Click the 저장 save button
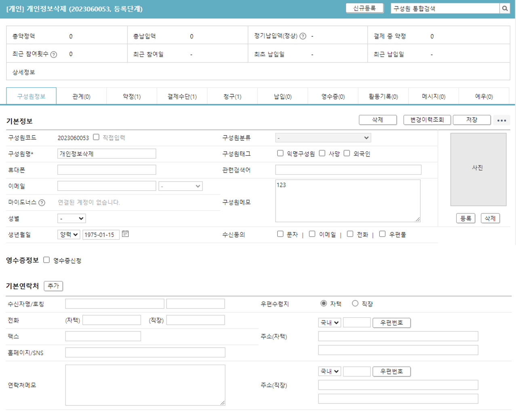Image resolution: width=516 pixels, height=420 pixels. click(472, 120)
